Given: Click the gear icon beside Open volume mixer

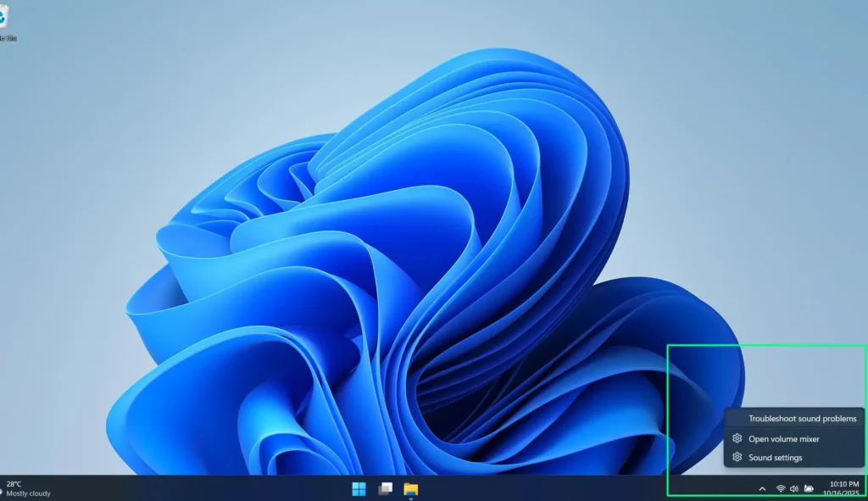Looking at the screenshot, I should point(737,438).
